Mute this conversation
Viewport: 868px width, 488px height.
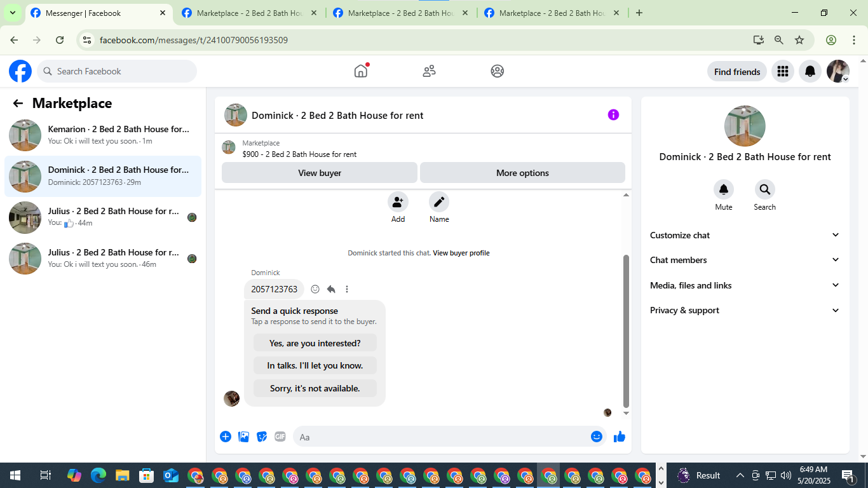coord(724,189)
